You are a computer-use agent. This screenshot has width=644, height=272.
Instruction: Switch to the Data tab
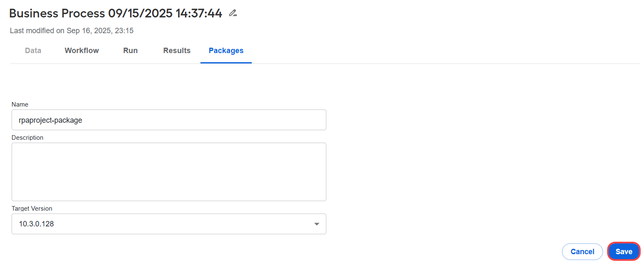pyautogui.click(x=33, y=51)
